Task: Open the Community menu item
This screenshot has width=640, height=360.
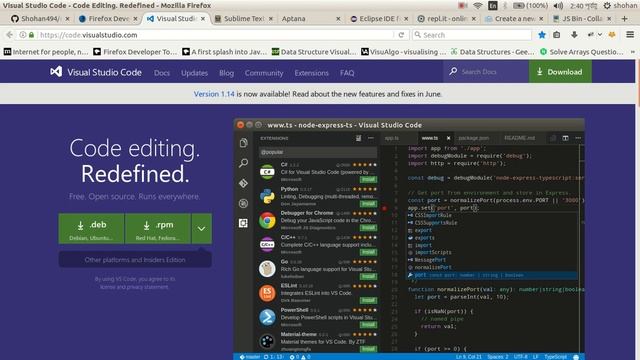Action: [x=264, y=73]
